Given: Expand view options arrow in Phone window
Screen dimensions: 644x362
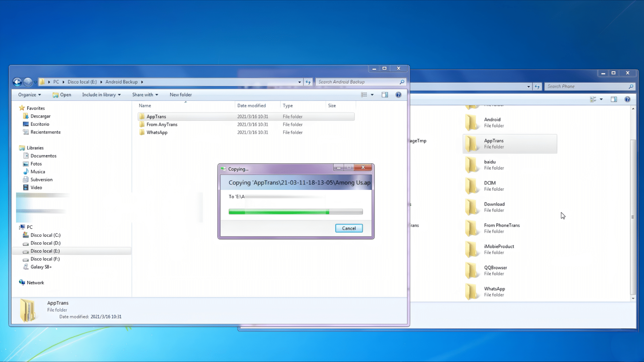Looking at the screenshot, I should coord(601,99).
